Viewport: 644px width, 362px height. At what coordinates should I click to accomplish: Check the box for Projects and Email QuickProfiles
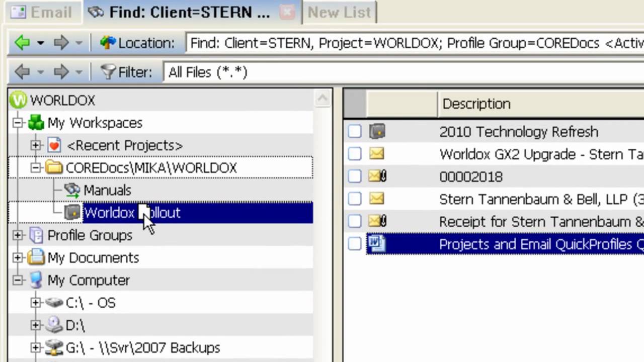(355, 244)
